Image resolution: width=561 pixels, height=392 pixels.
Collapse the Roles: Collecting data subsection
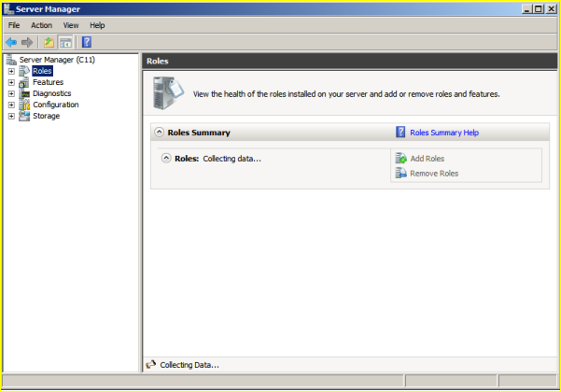click(x=166, y=158)
